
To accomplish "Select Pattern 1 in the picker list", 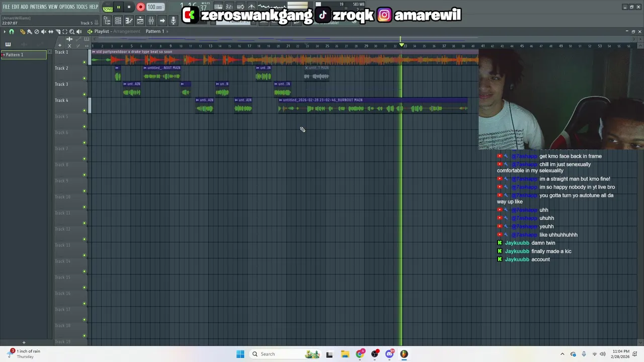I will [24, 55].
